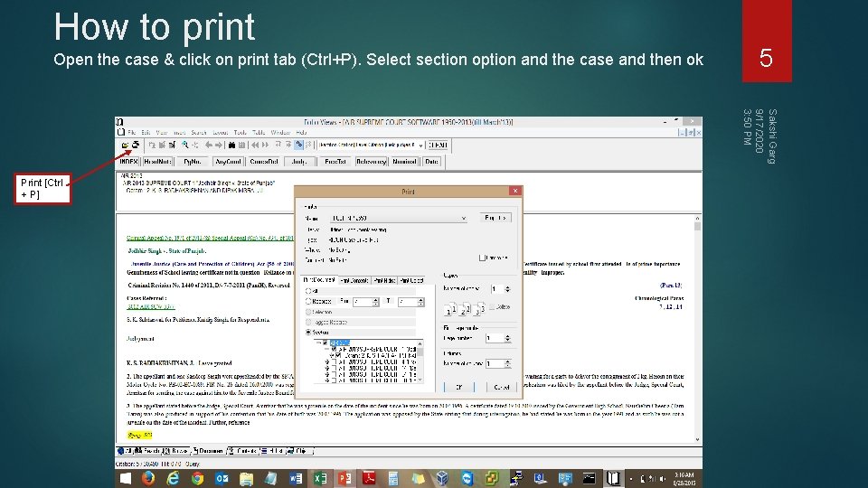
Task: Adjust the Number of columns spinner
Action: (507, 363)
